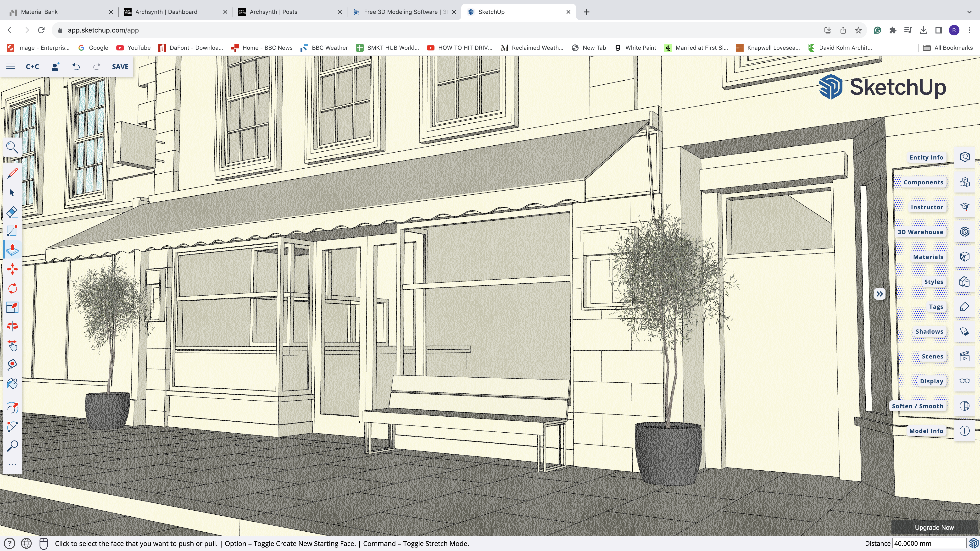Screen dimensions: 980x551
Task: Reload the page
Action: [41, 30]
